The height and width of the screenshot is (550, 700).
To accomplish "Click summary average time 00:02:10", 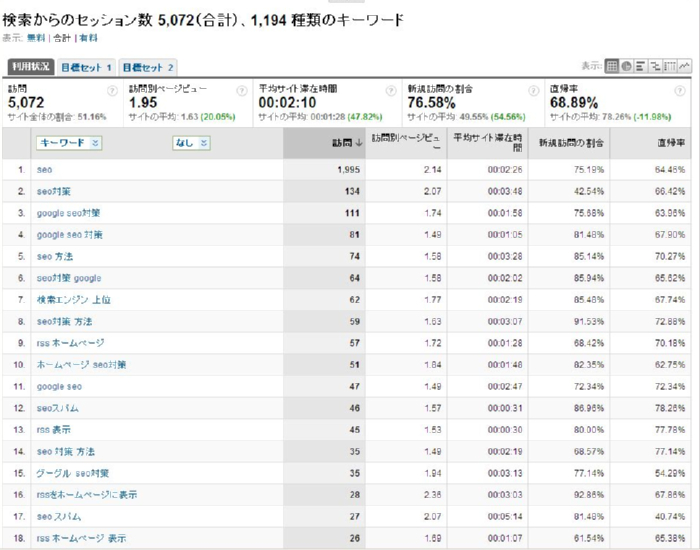I will (x=288, y=103).
